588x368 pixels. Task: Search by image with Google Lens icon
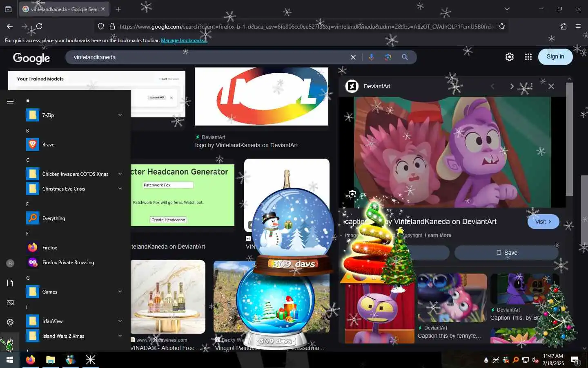388,57
